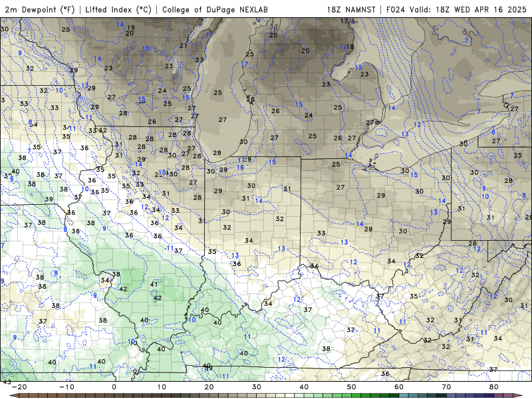Click the '18Z NAMNST' model run label
This screenshot has width=532, height=399.
tap(351, 9)
